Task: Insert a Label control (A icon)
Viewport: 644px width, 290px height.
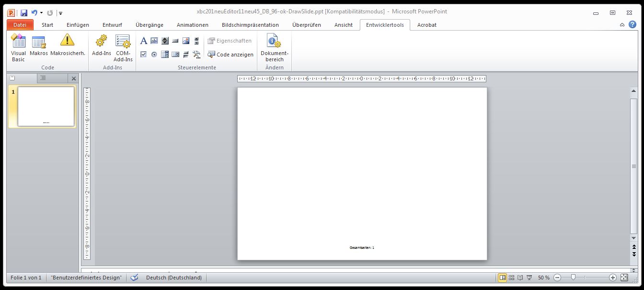Action: pyautogui.click(x=143, y=41)
